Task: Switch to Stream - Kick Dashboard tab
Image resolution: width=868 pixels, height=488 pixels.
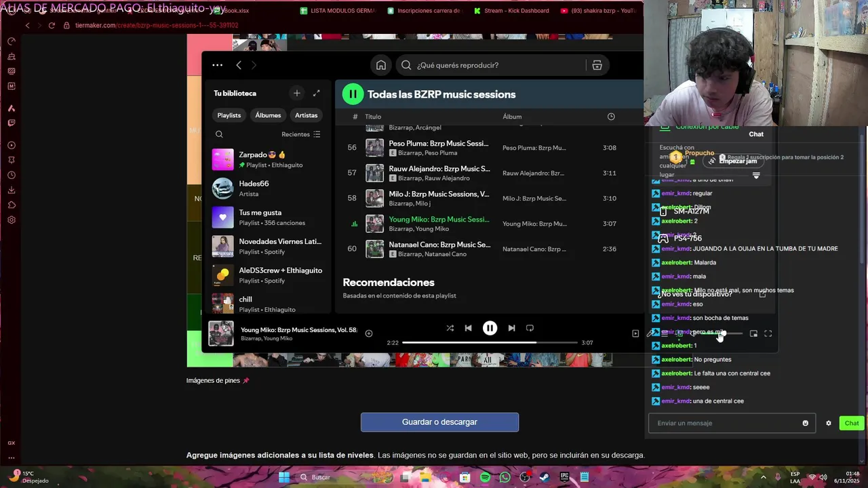Action: [513, 11]
